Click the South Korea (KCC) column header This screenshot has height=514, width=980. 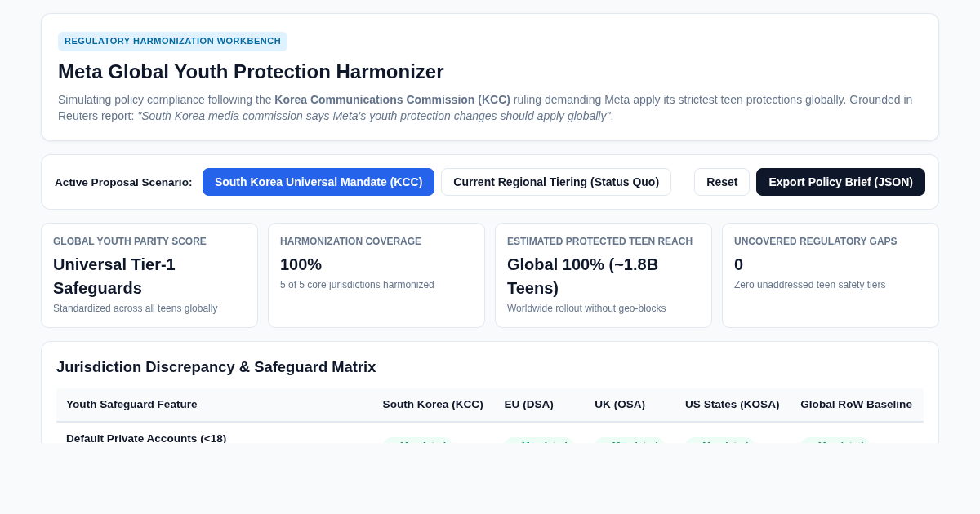click(433, 405)
